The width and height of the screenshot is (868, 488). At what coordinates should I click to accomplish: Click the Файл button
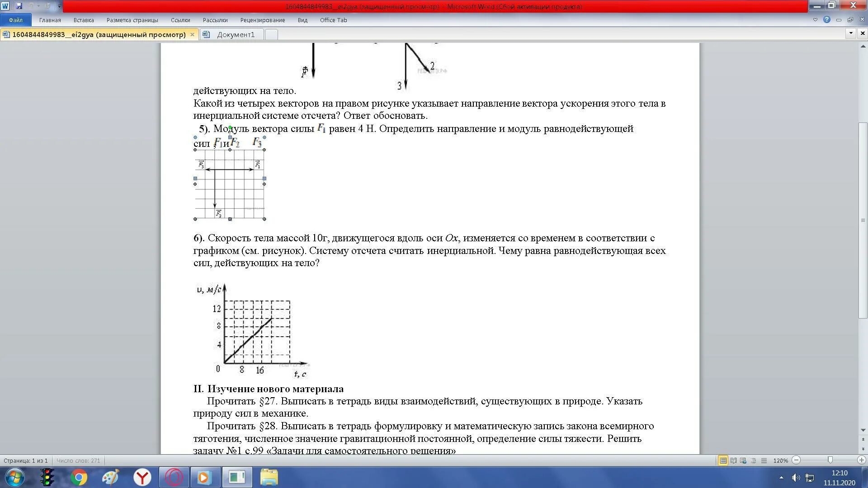[16, 20]
